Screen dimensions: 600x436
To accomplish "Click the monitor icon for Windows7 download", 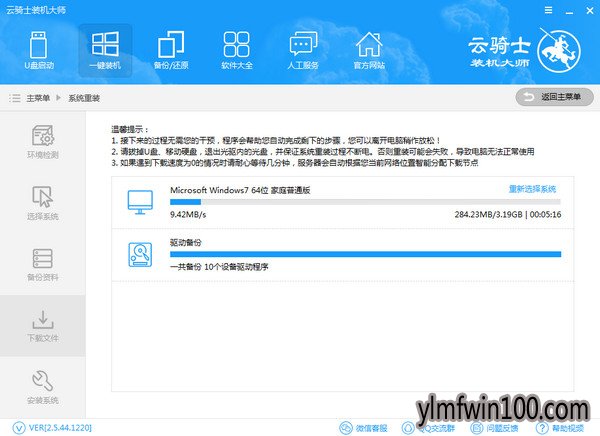I will [140, 202].
